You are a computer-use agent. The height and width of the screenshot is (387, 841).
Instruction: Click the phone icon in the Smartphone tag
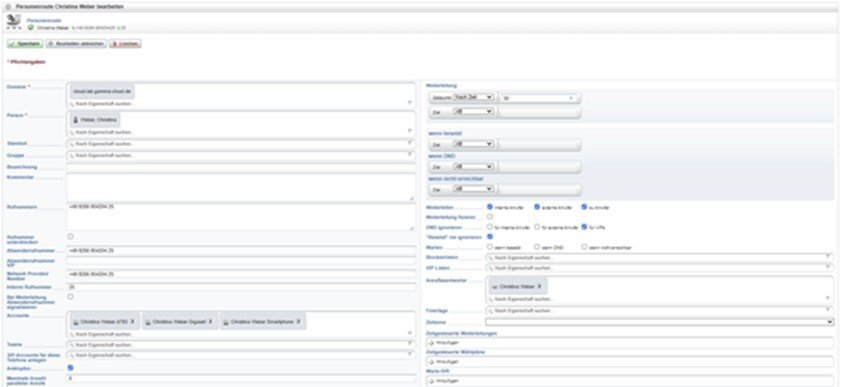click(x=226, y=322)
